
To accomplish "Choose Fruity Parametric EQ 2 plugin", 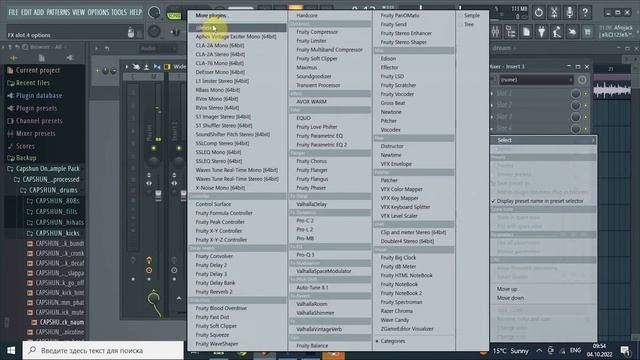I will (x=322, y=145).
